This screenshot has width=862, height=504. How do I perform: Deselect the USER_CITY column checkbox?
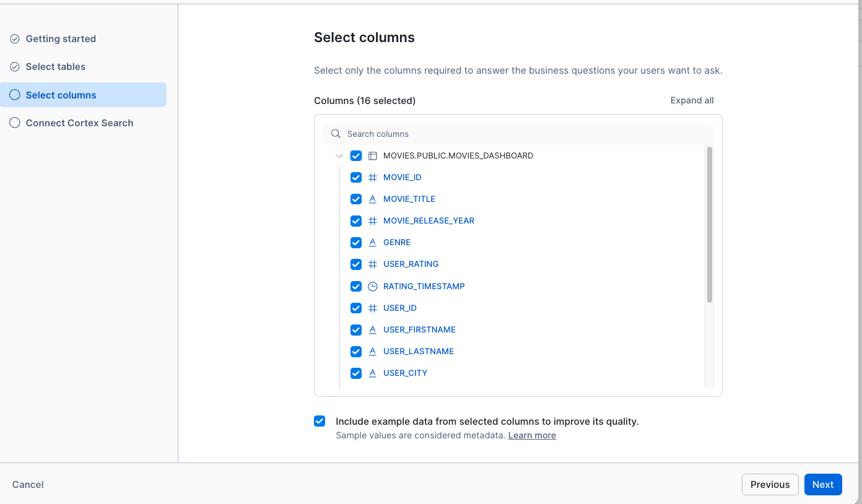(356, 373)
